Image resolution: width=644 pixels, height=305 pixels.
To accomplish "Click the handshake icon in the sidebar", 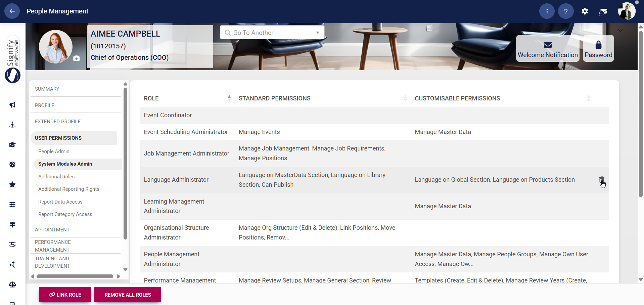I will point(12,245).
